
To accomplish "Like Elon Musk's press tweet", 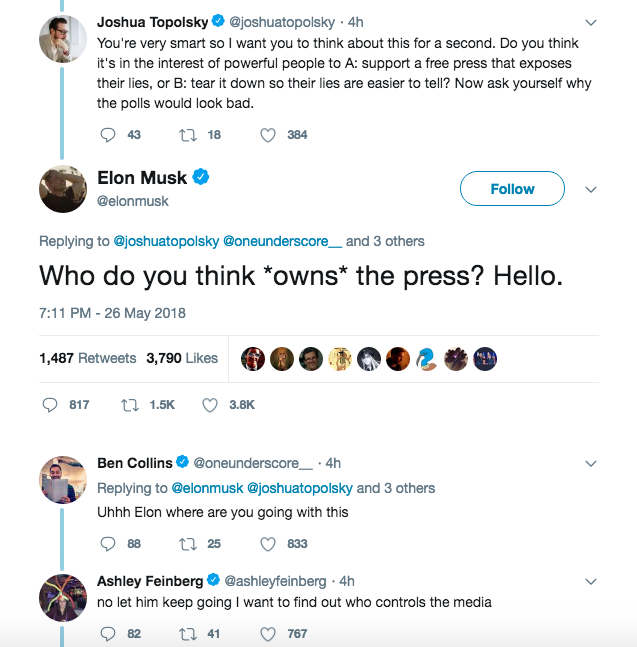I will tap(210, 405).
